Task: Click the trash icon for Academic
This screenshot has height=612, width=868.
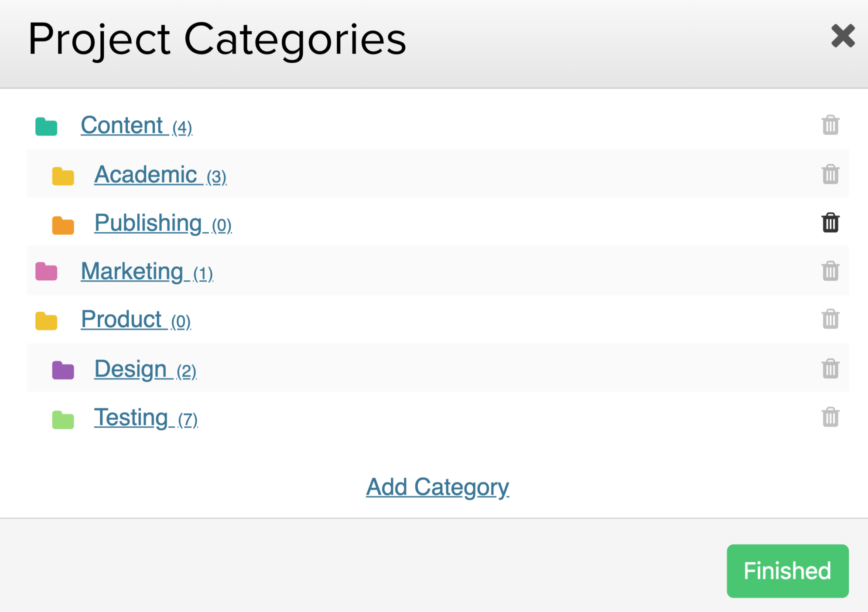Action: [830, 174]
